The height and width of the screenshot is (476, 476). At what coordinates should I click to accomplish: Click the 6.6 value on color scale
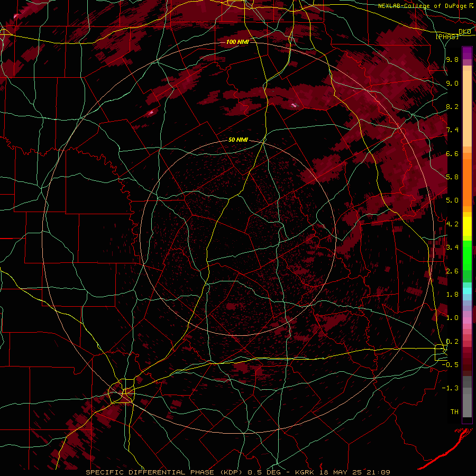click(452, 153)
